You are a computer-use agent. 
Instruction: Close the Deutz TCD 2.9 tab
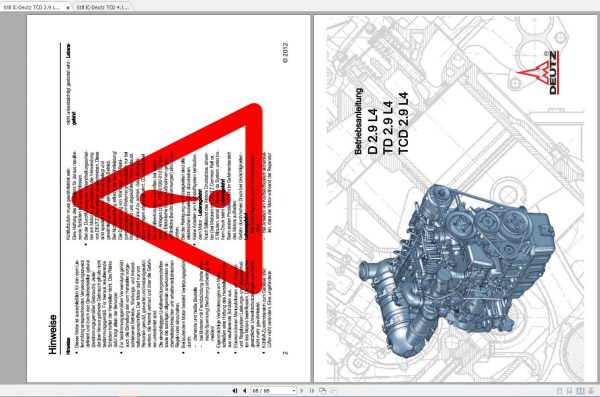(68, 8)
